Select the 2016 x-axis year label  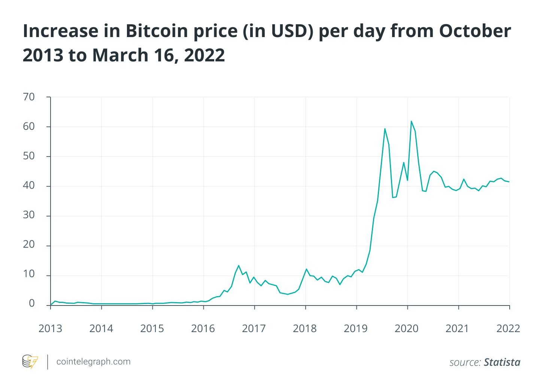coord(203,329)
